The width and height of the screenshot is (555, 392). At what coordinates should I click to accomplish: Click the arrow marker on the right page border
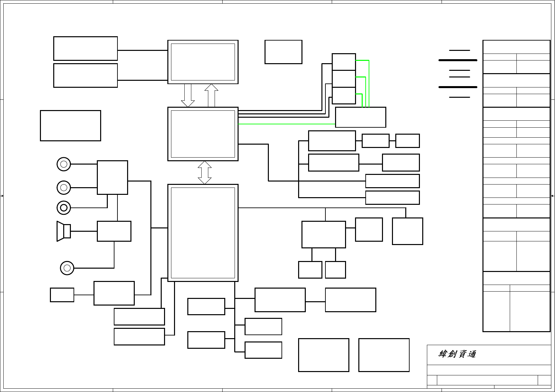(x=553, y=196)
